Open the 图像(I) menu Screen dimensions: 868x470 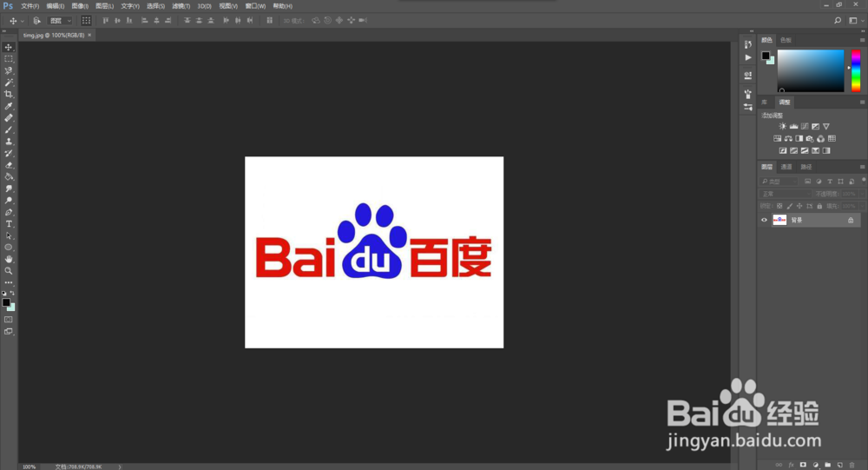(80, 6)
